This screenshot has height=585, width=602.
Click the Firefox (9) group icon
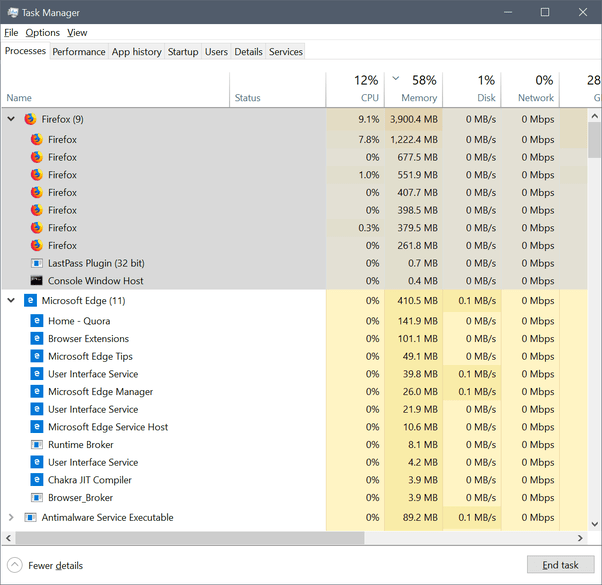(30, 119)
